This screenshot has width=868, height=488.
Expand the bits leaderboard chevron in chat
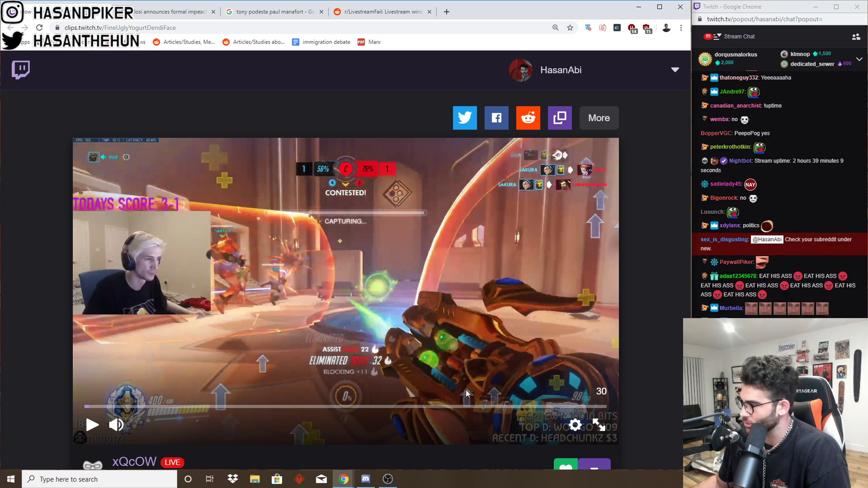859,59
